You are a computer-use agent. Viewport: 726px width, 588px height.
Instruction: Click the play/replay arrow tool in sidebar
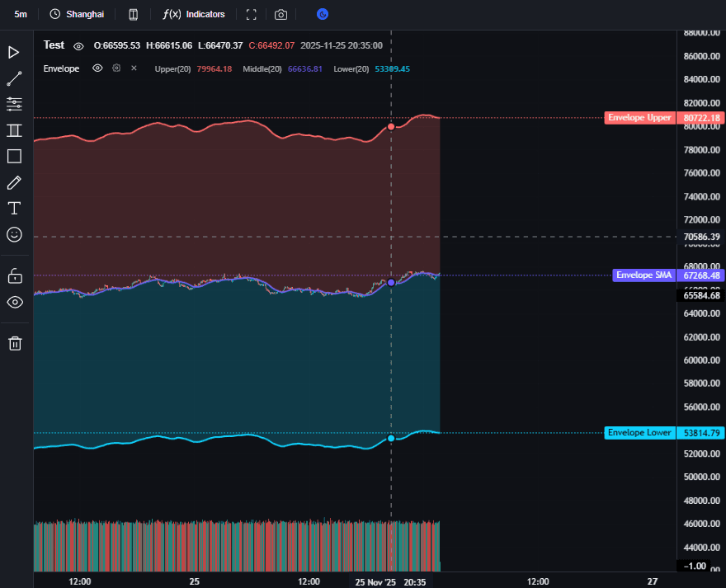point(14,53)
